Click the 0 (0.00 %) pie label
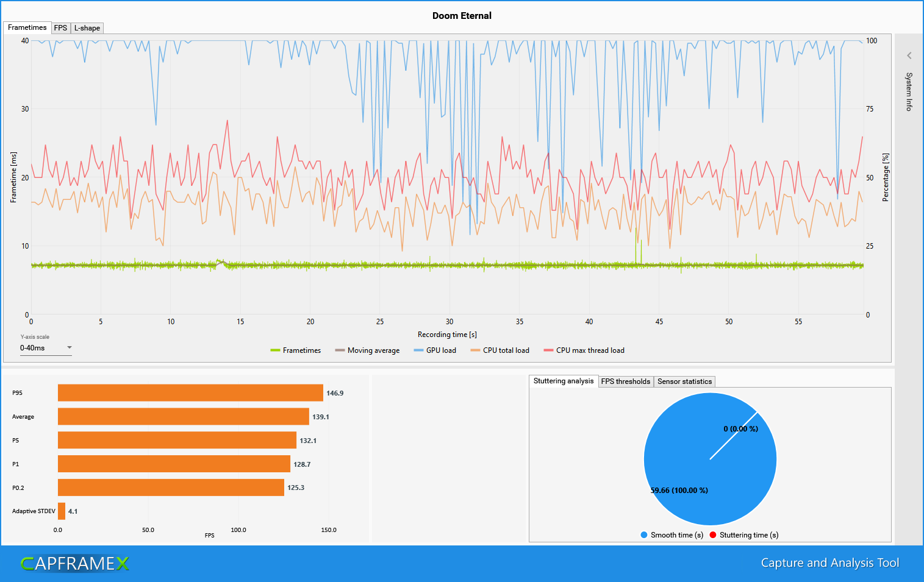This screenshot has height=582, width=924. point(741,428)
